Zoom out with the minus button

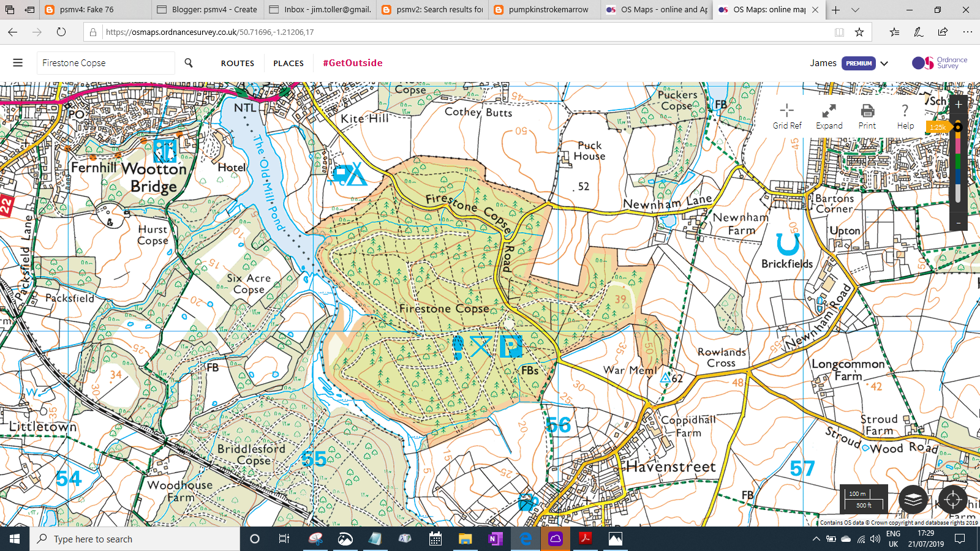tap(959, 222)
